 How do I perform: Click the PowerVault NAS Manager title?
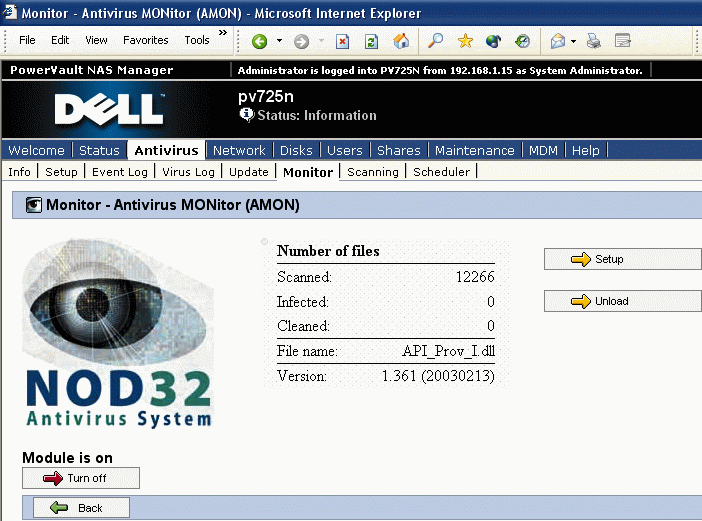92,70
